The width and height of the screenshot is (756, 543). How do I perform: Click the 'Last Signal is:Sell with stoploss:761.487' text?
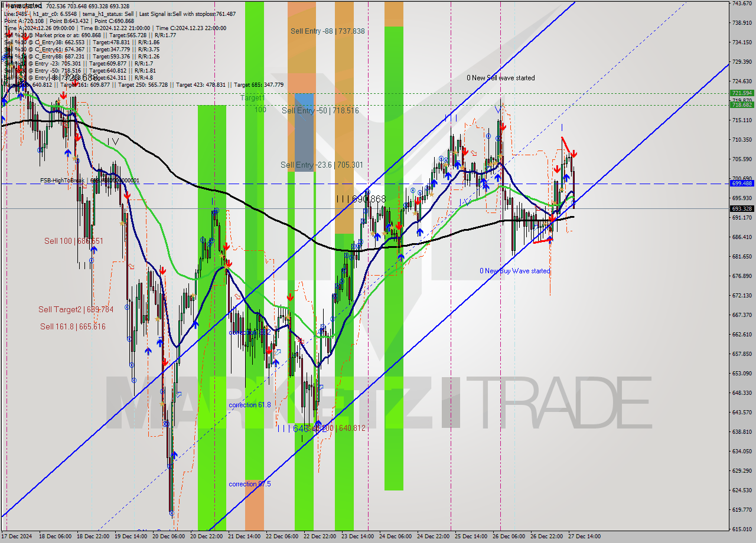click(x=185, y=14)
